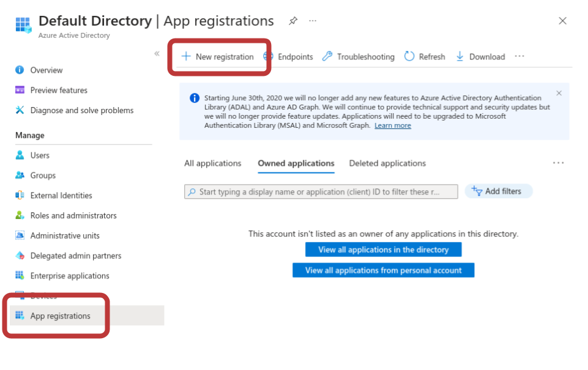588x370 pixels.
Task: Open the Groups section
Action: pos(44,175)
